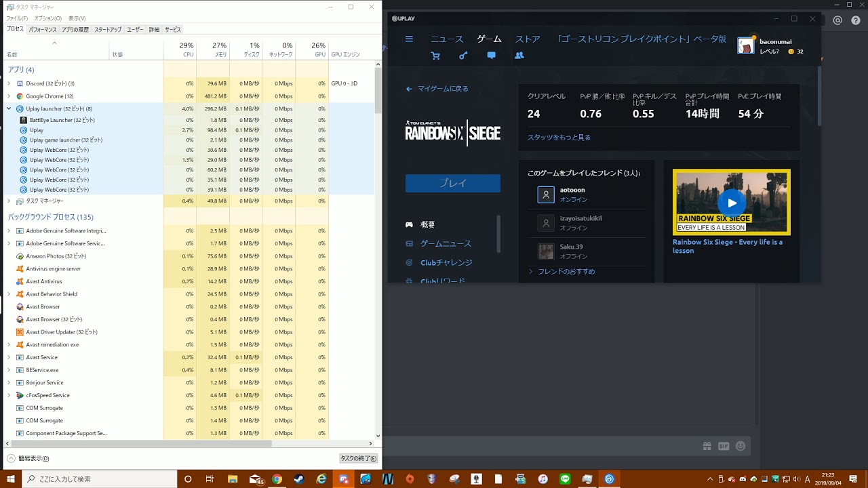Screen dimensions: 868x488
Task: Expand the Discord process group
Action: 9,83
